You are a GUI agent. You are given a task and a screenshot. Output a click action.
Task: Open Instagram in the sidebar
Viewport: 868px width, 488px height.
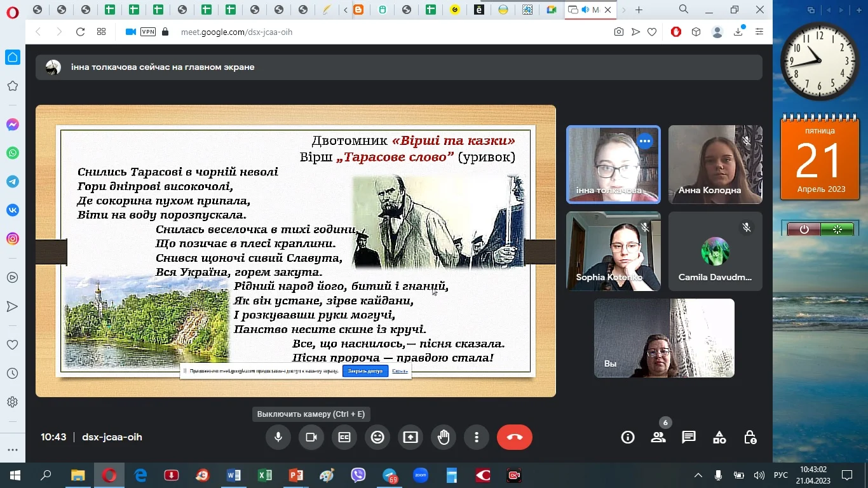pos(12,239)
